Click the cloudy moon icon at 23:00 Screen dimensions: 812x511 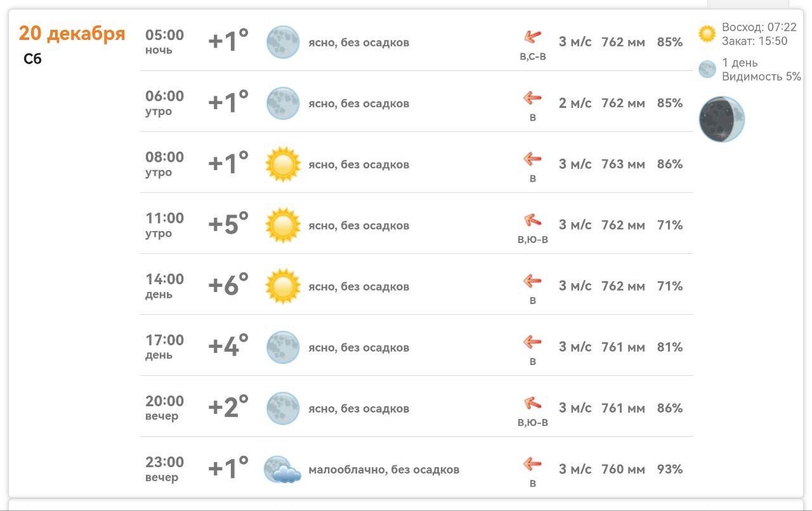tap(282, 470)
